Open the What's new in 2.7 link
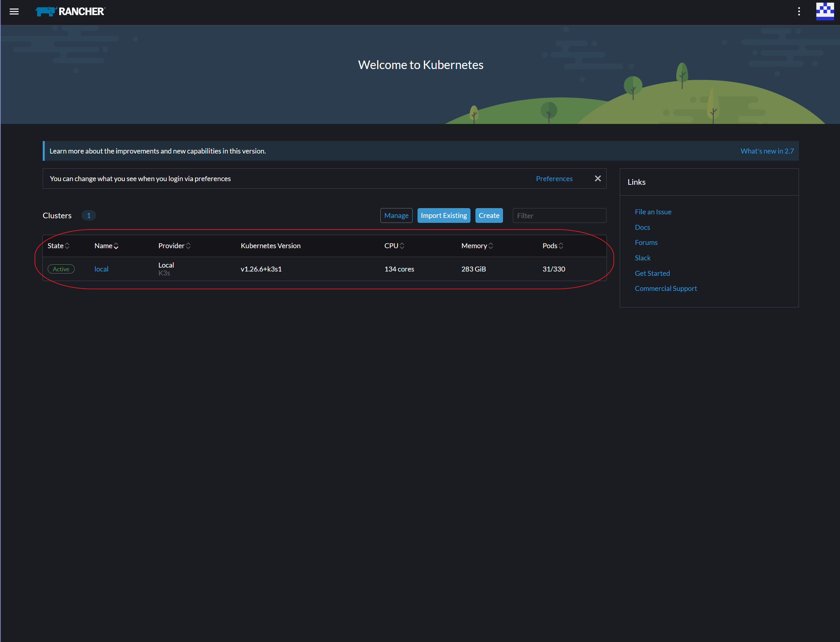 767,151
